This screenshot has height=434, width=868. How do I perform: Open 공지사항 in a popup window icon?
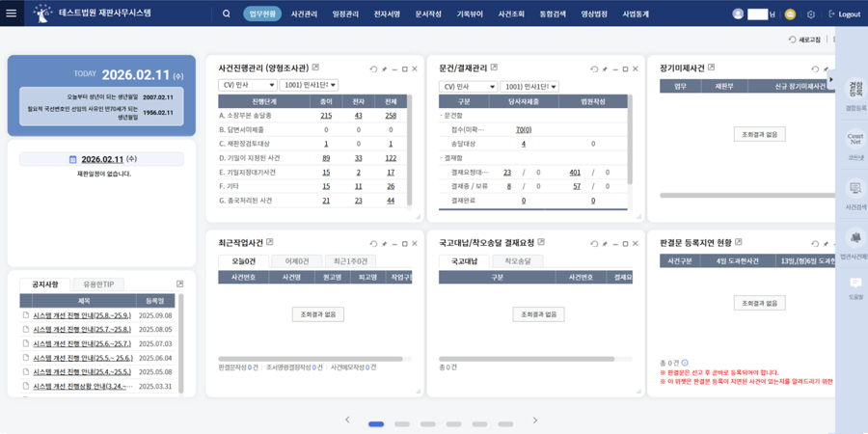[180, 285]
